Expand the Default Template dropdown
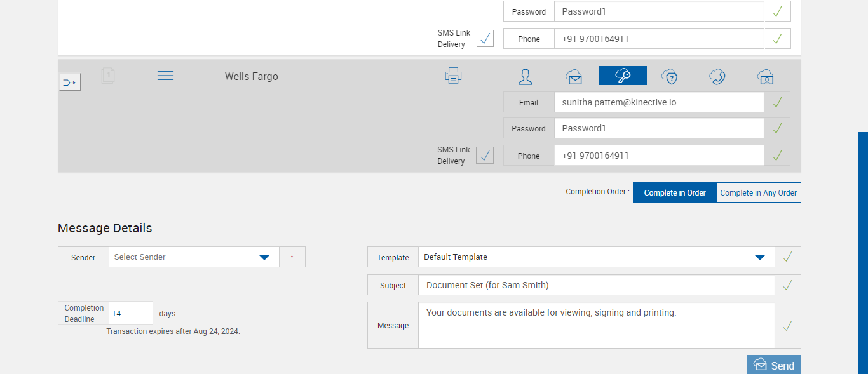Image resolution: width=868 pixels, height=374 pixels. point(595,257)
